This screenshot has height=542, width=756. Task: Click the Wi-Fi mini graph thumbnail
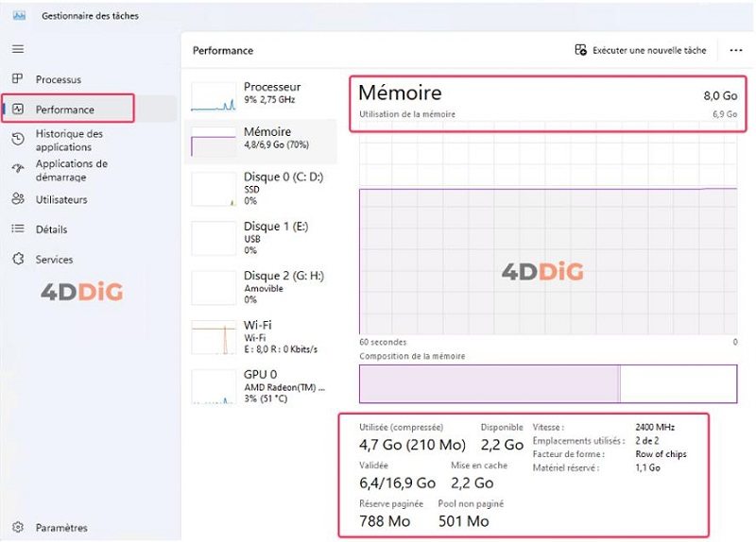[x=214, y=337]
